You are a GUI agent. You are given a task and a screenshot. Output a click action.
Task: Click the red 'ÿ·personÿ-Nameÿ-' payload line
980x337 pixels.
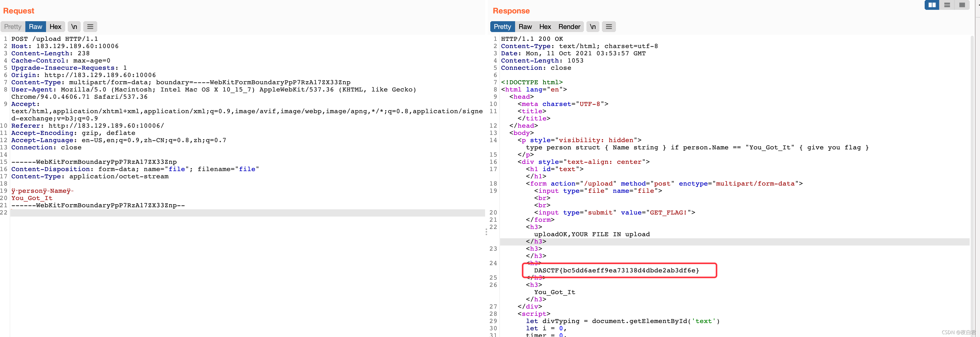pos(42,190)
